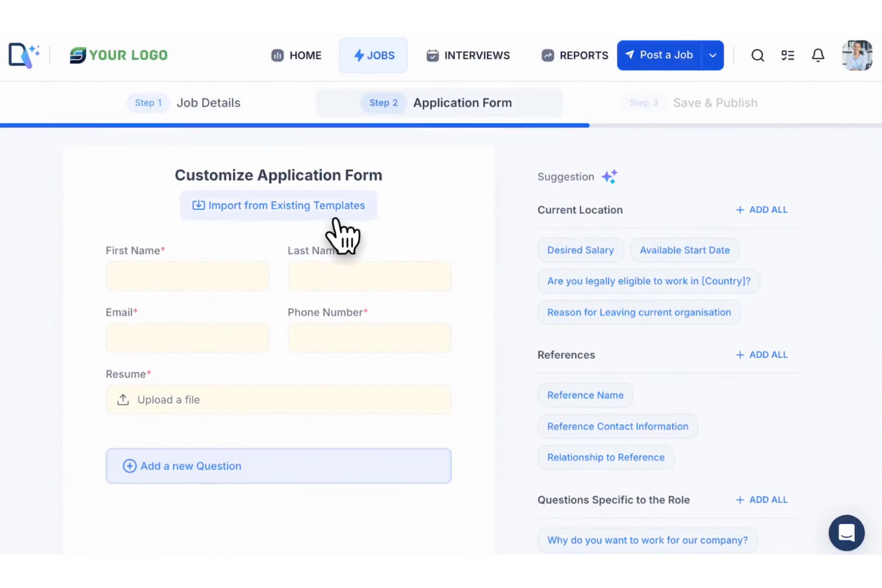Select the Desired Salary suggestion chip

[580, 250]
